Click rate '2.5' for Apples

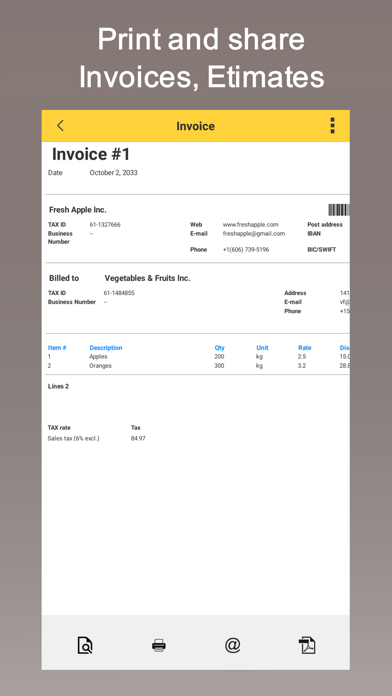(302, 356)
